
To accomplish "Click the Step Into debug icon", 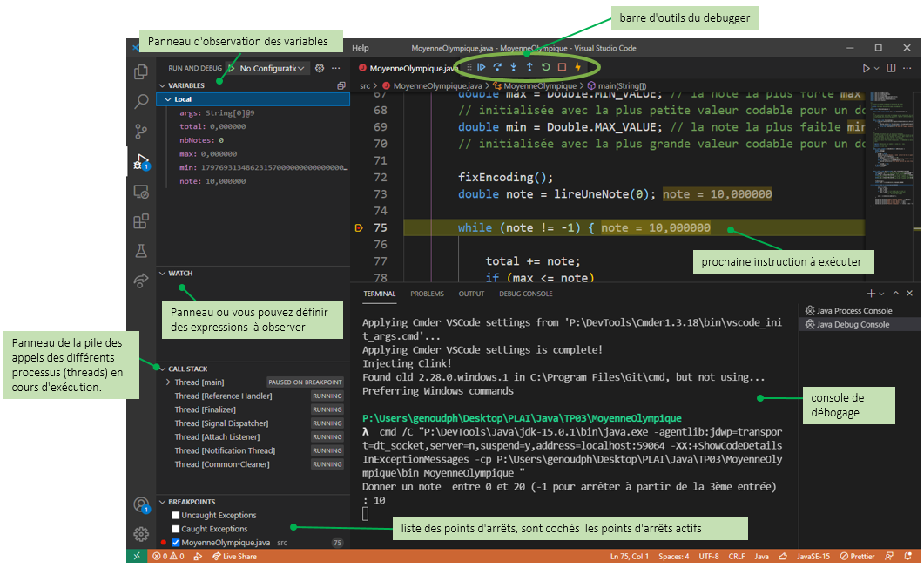I will click(514, 67).
